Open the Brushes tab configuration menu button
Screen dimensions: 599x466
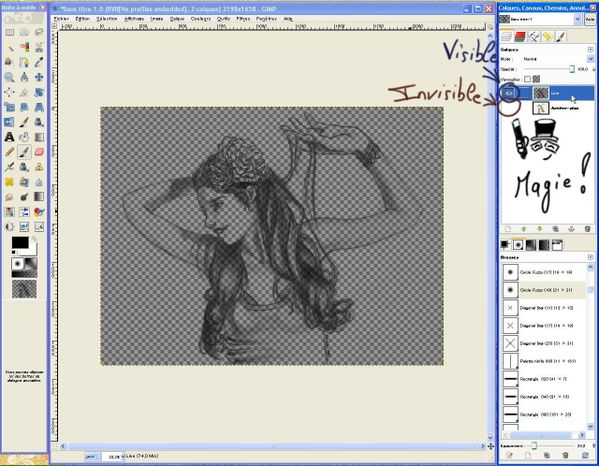coord(591,257)
